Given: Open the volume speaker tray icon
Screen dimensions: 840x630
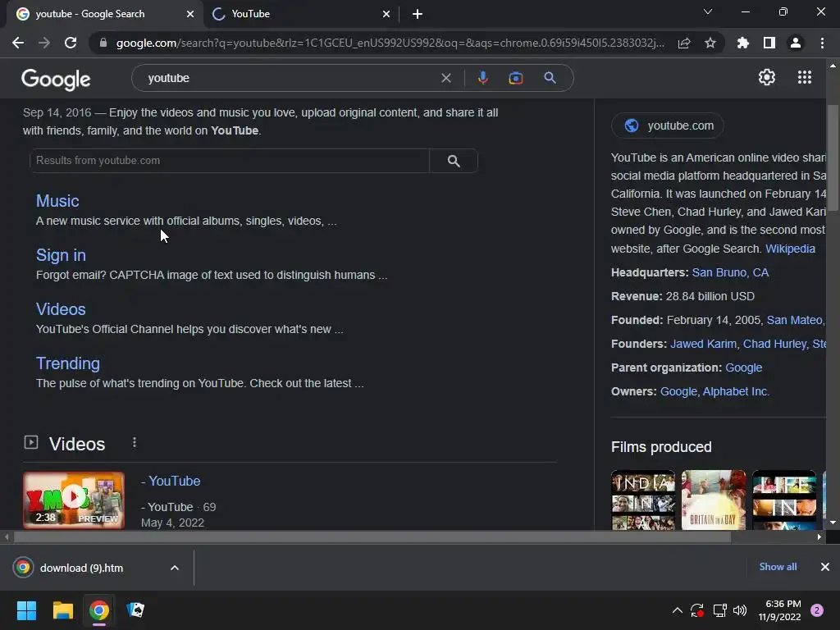Looking at the screenshot, I should (x=740, y=610).
